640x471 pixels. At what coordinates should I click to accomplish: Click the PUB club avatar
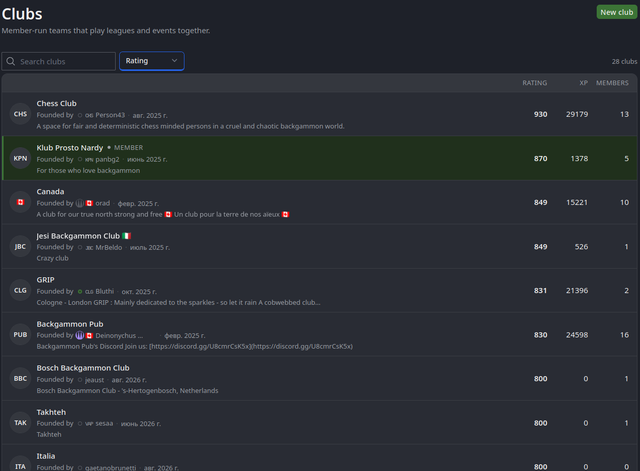point(20,334)
